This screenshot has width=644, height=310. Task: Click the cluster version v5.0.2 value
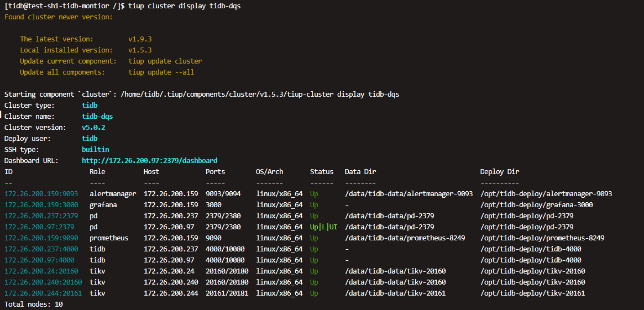point(93,127)
